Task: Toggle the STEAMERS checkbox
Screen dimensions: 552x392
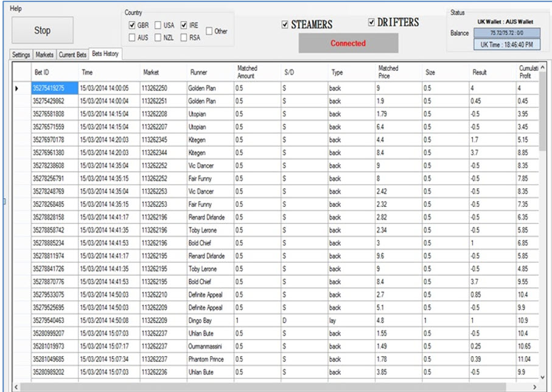Action: [285, 24]
